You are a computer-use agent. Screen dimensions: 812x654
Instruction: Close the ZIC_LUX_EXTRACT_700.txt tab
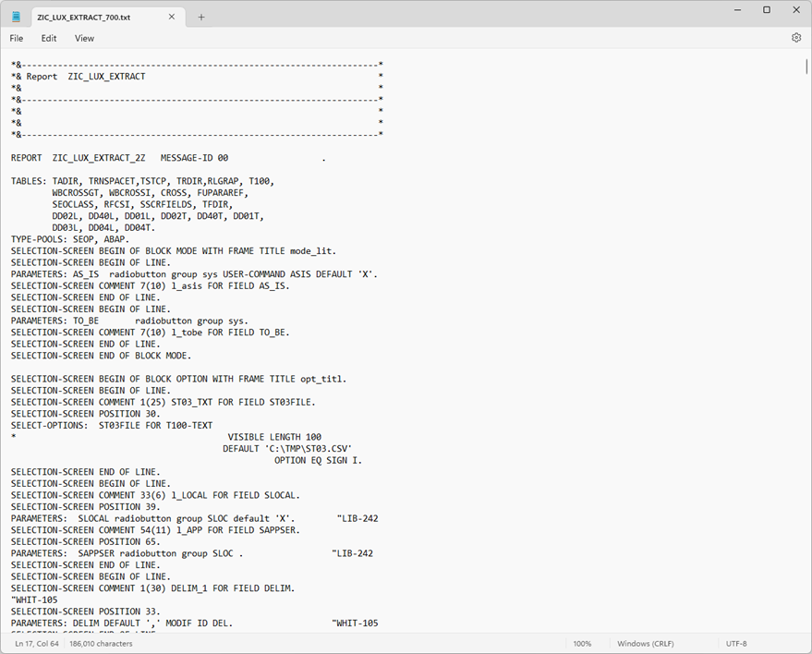click(x=171, y=16)
